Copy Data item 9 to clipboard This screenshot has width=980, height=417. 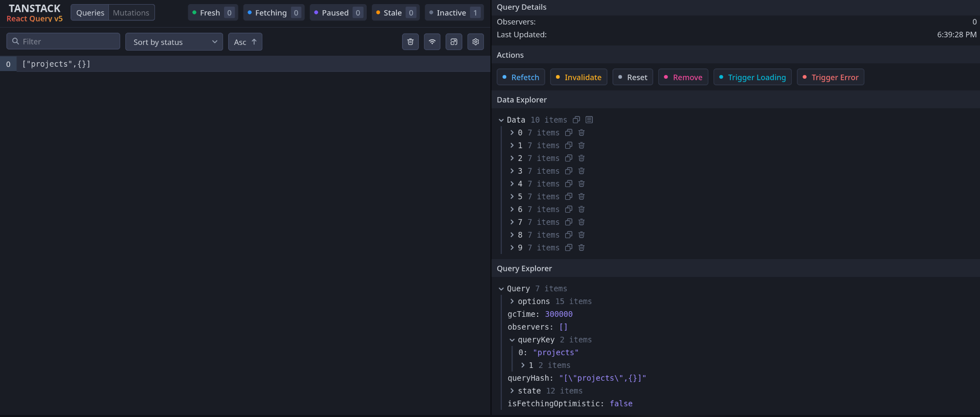[569, 247]
